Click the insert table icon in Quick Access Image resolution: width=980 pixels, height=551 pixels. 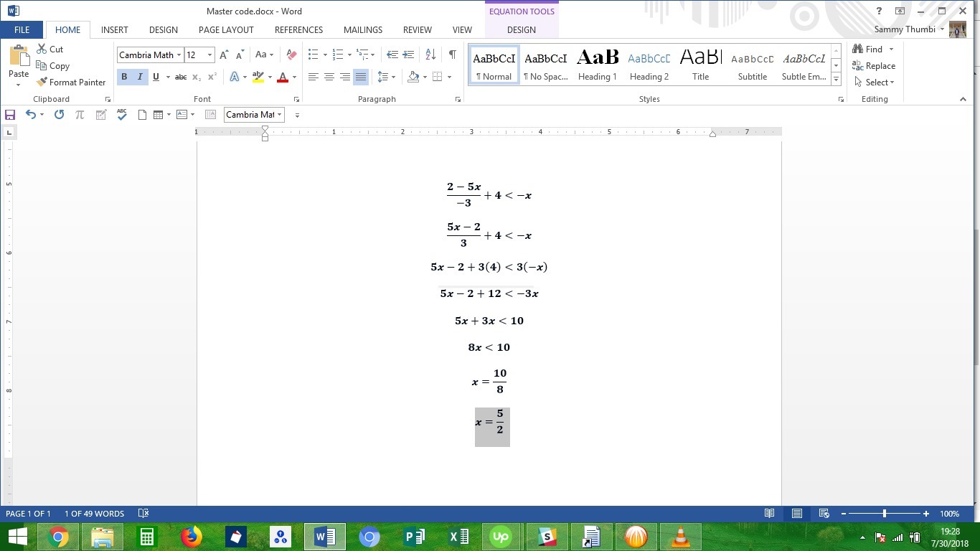[159, 115]
